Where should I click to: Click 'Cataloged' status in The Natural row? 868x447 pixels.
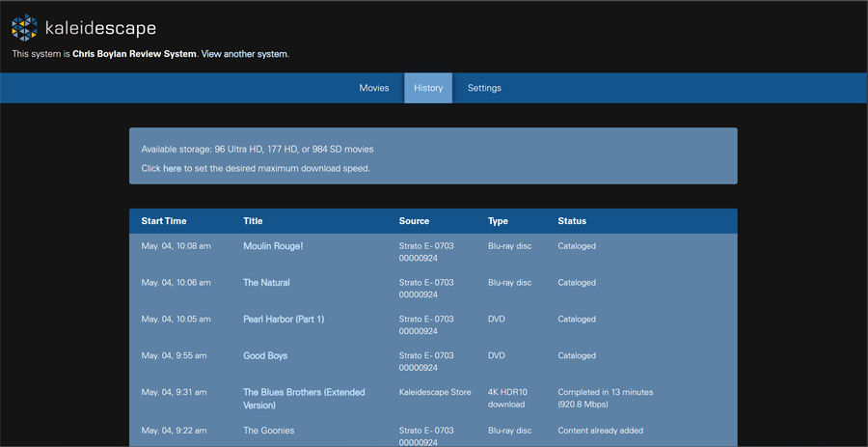(577, 283)
